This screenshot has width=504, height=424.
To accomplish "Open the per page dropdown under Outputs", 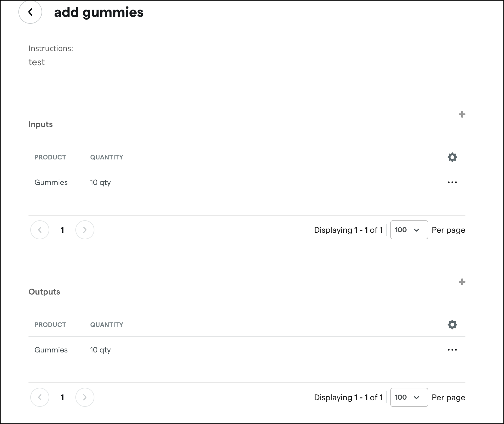I will [x=409, y=397].
